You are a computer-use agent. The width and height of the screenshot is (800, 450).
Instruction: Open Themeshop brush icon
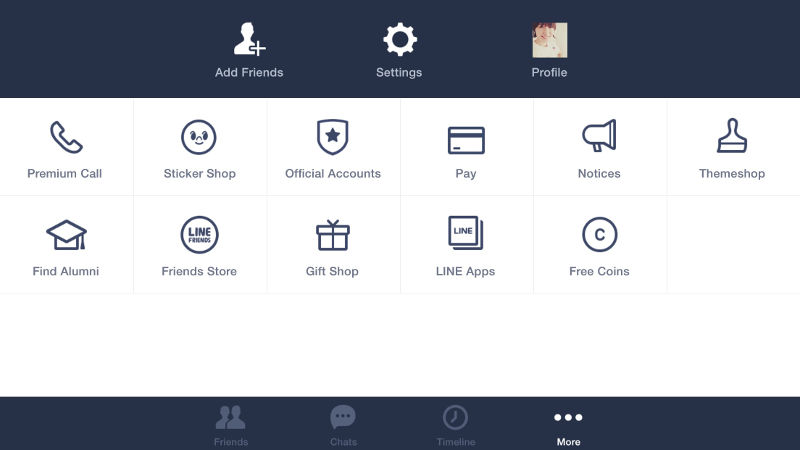[732, 136]
